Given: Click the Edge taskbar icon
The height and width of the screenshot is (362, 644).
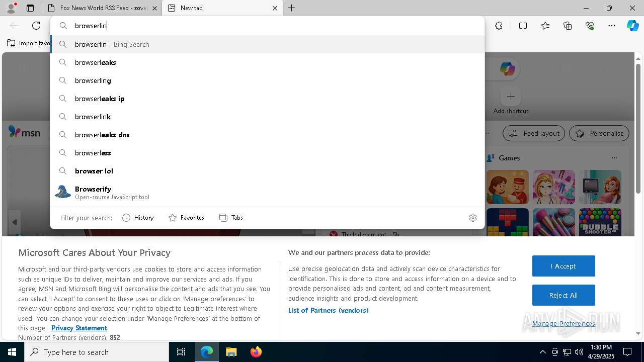Looking at the screenshot, I should pos(207,352).
